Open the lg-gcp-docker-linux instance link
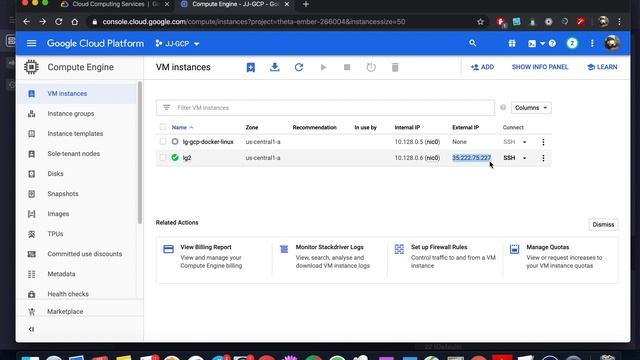 pyautogui.click(x=208, y=142)
